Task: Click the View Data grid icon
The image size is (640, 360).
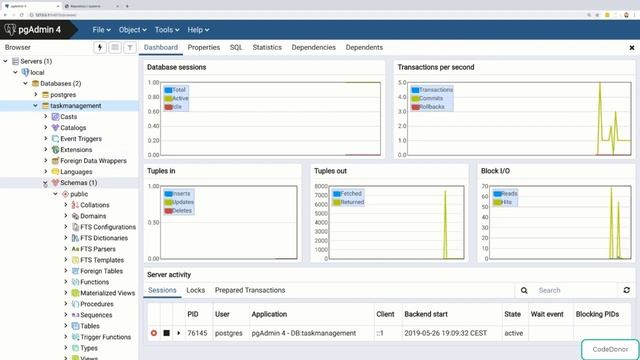Action: [x=115, y=48]
